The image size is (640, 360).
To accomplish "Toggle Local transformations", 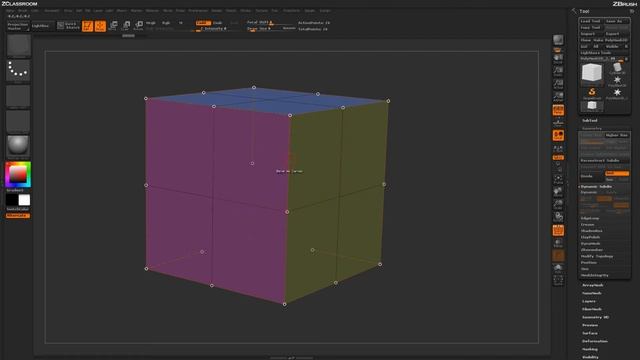I will [x=558, y=136].
